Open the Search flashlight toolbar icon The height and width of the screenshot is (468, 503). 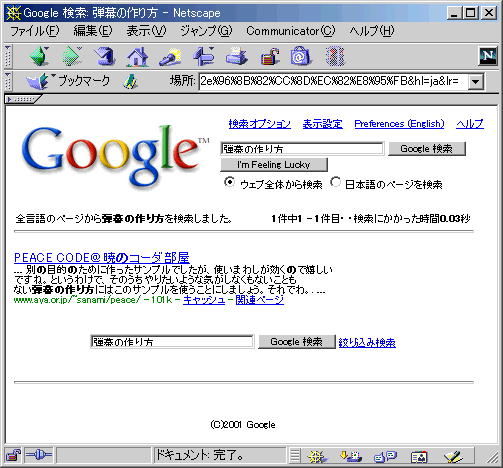170,57
